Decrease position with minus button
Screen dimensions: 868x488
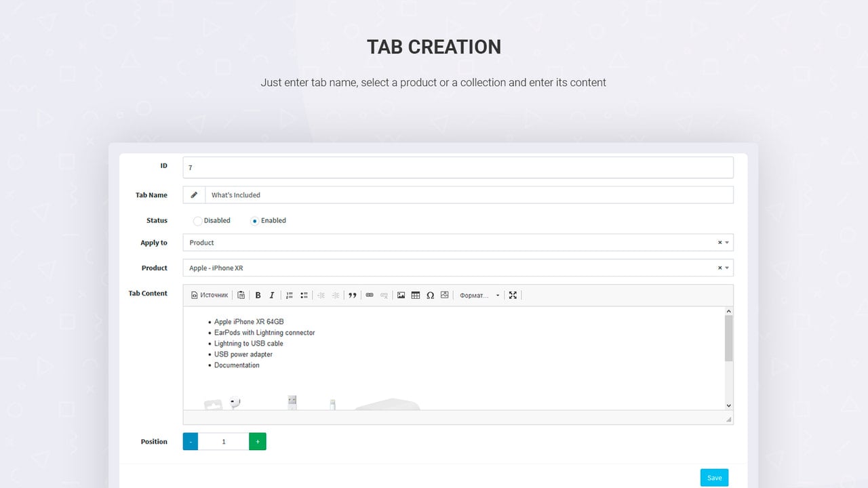pyautogui.click(x=191, y=442)
